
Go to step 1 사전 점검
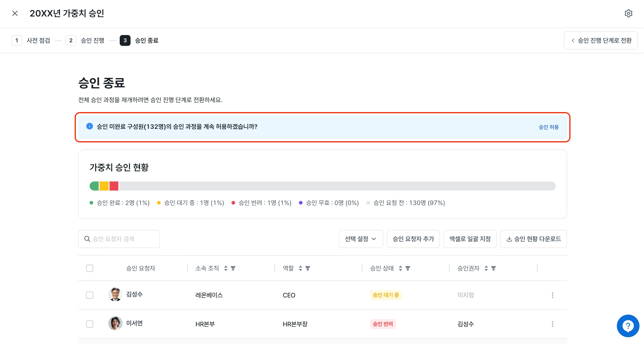point(31,40)
